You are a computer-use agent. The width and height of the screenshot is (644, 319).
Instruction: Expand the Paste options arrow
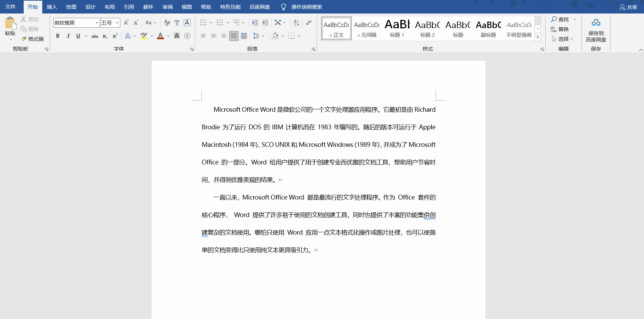10,40
